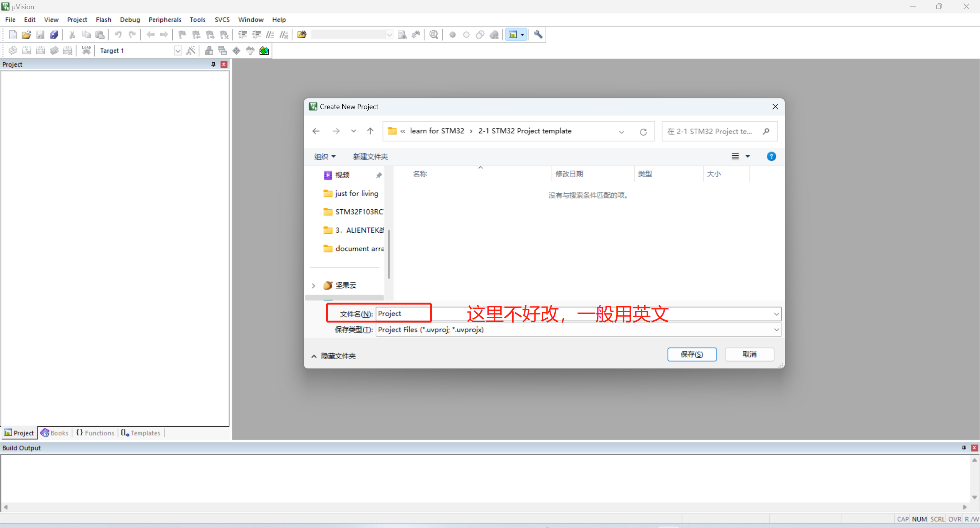Click the Open file toolbar icon

point(26,35)
